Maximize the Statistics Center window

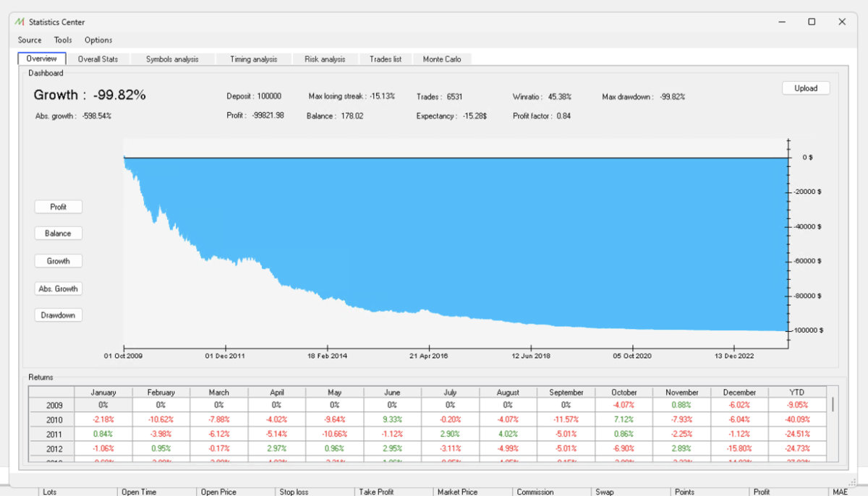click(x=812, y=22)
